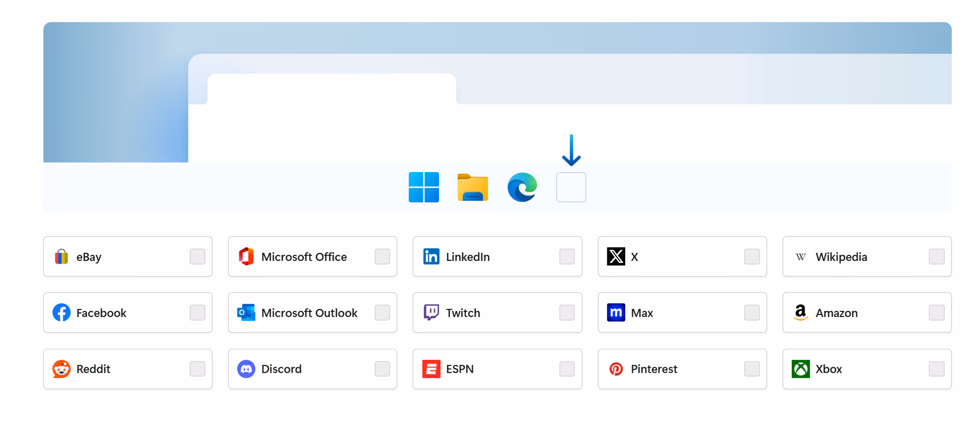
Task: Click the "eBay" label text
Action: click(89, 257)
